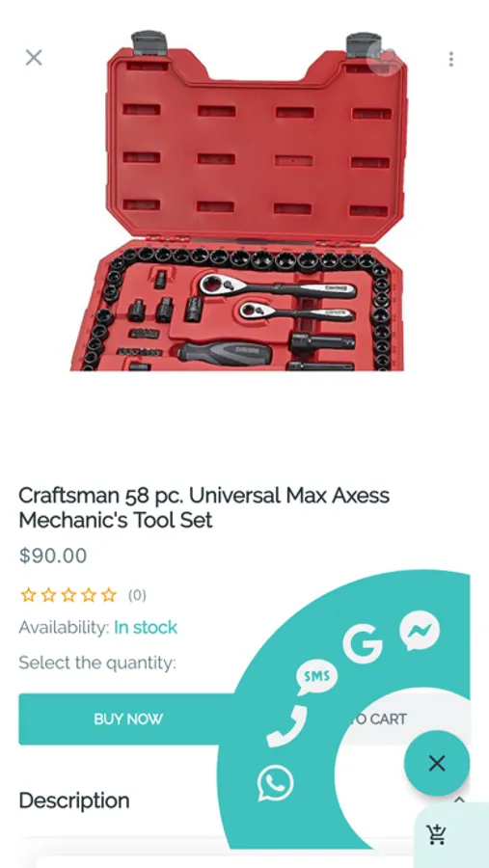The width and height of the screenshot is (489, 868).
Task: Open the red tool set product image
Action: [x=239, y=201]
